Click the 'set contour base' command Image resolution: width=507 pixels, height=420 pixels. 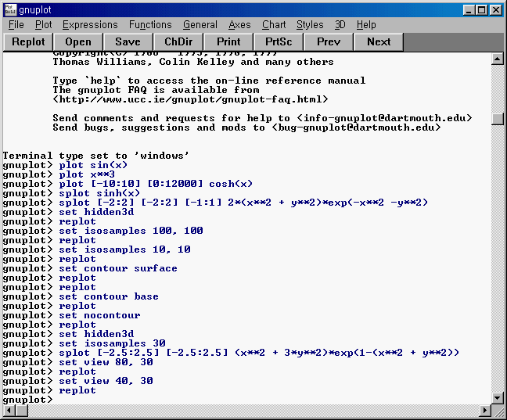109,296
